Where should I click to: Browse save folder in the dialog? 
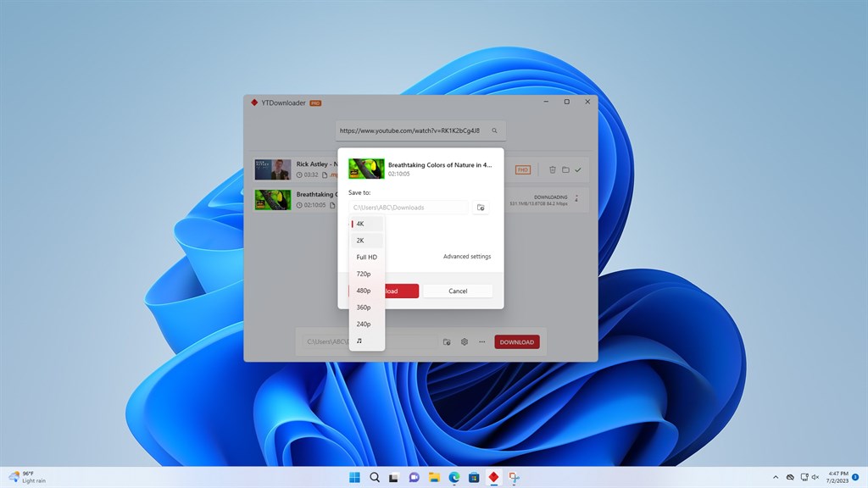(481, 208)
